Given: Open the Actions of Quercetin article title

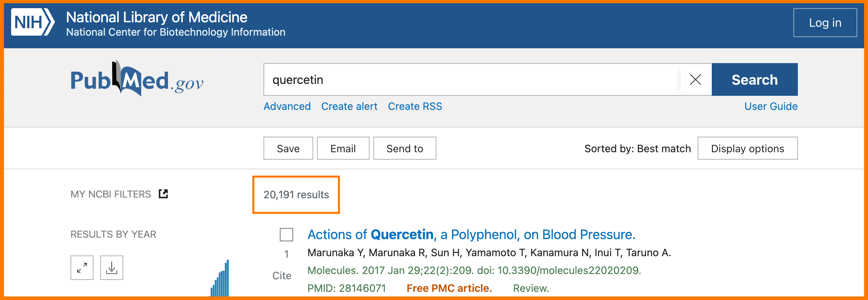Looking at the screenshot, I should (x=471, y=235).
